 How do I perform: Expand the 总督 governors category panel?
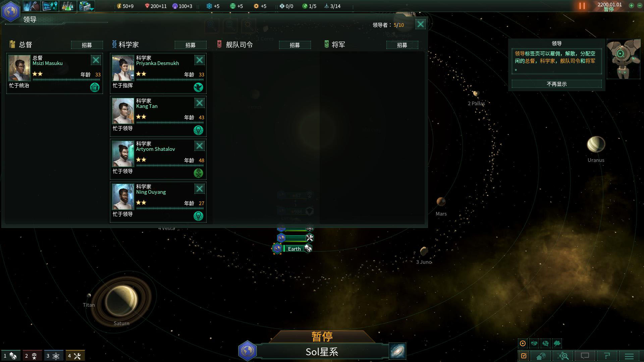click(x=25, y=44)
